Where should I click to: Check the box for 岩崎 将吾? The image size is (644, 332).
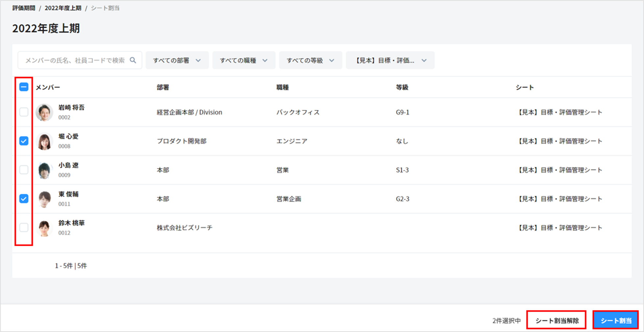coord(24,112)
